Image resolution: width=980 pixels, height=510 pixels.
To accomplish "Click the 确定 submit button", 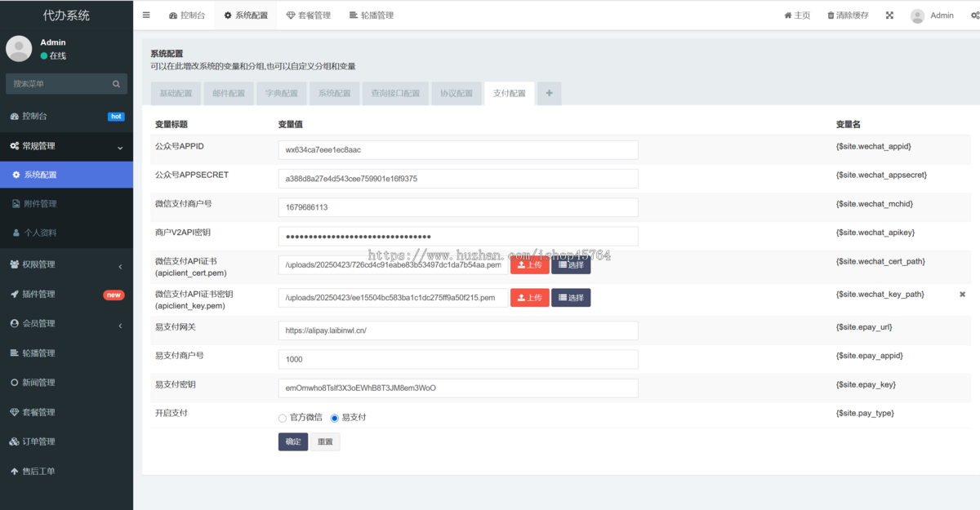I will 293,441.
